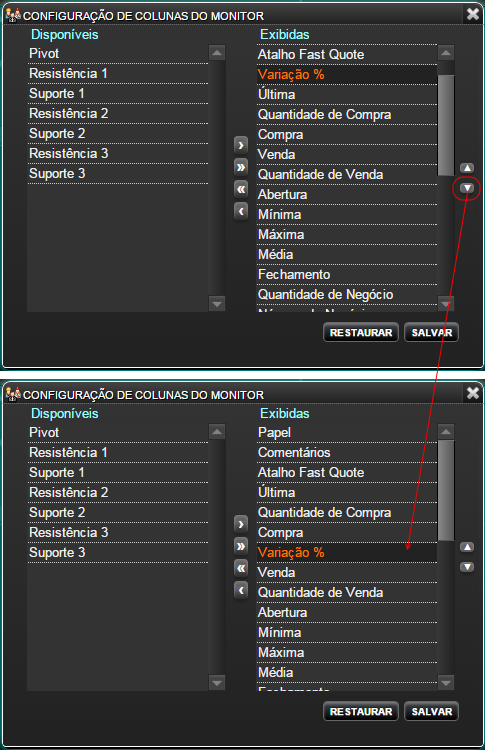Select Suporte 2 in upper dialog
Image resolution: width=485 pixels, height=750 pixels.
tap(118, 134)
